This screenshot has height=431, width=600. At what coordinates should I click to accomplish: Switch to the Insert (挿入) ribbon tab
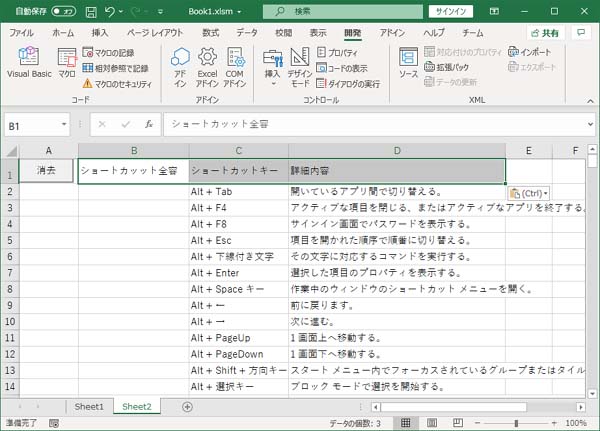click(100, 33)
